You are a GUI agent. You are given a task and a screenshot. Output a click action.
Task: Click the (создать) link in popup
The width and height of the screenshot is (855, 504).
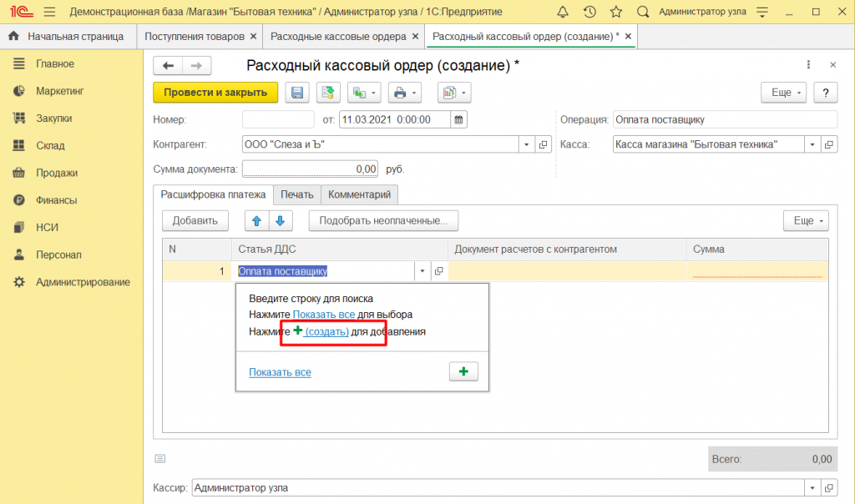click(x=326, y=331)
